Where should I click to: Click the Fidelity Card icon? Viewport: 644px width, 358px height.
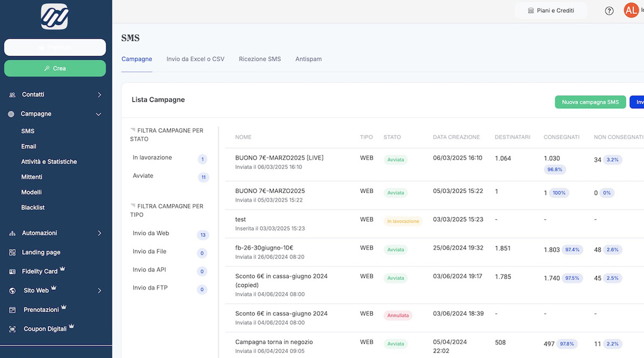pyautogui.click(x=12, y=272)
